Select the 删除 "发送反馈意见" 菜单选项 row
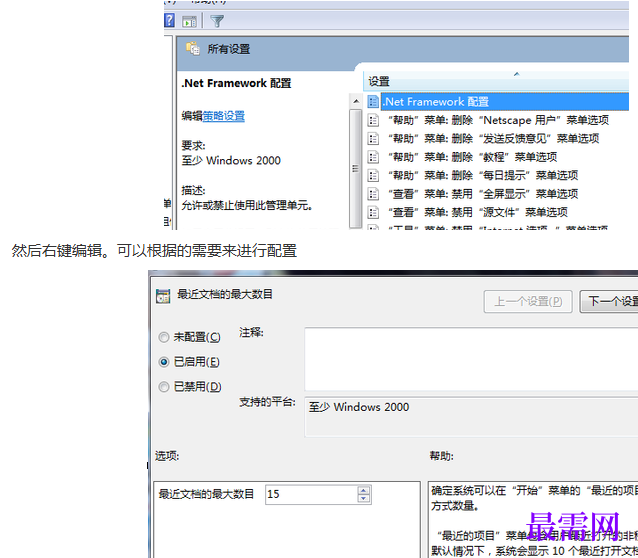 [x=494, y=138]
